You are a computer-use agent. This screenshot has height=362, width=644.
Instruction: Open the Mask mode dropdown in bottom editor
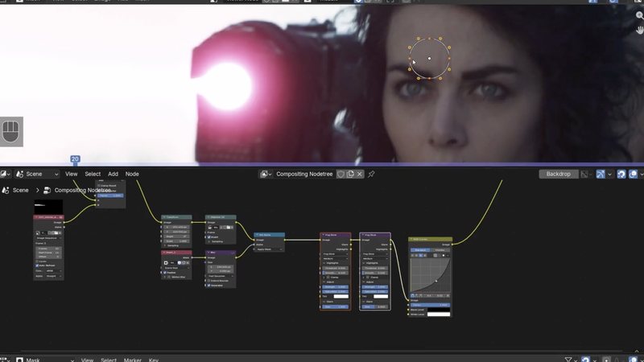[45, 360]
